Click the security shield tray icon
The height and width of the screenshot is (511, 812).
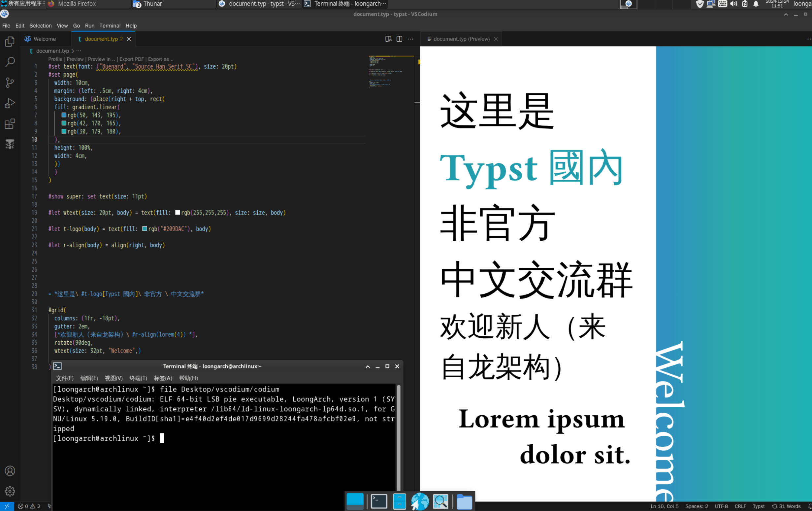[x=700, y=4]
